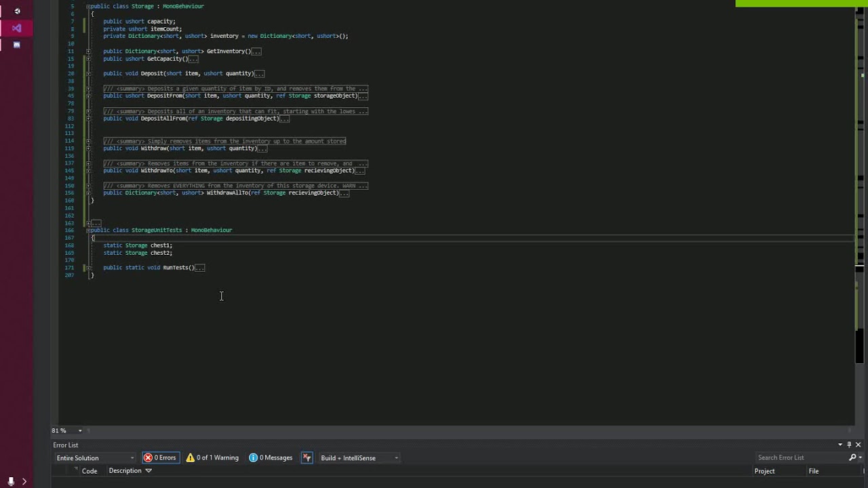Click the 'DepositAllFrom' method name
868x488 pixels.
[x=163, y=119]
